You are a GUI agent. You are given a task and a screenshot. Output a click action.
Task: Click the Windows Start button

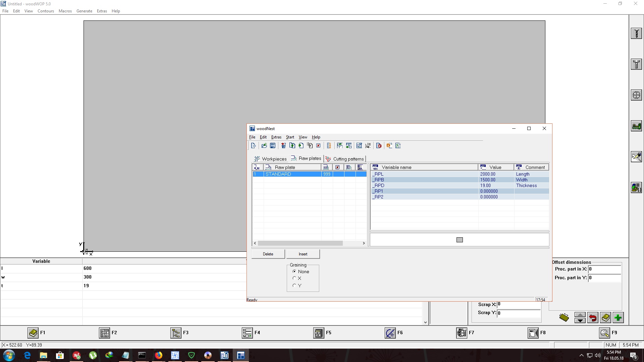click(9, 355)
